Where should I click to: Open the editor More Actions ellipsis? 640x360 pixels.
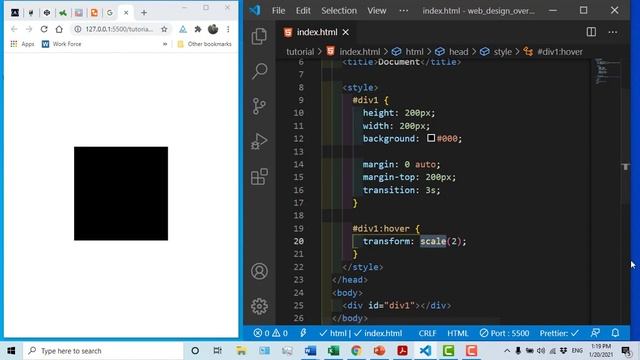click(x=613, y=32)
